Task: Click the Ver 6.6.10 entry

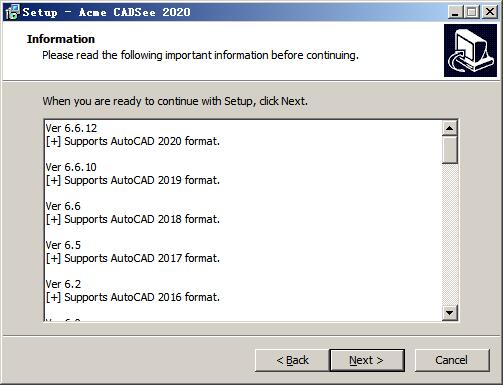Action: (x=71, y=167)
